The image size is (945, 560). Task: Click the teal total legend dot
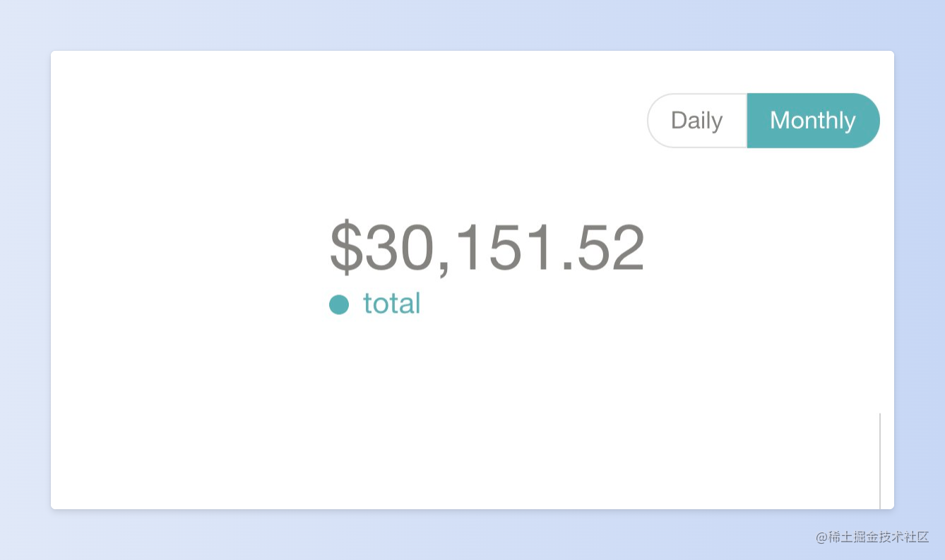[339, 304]
